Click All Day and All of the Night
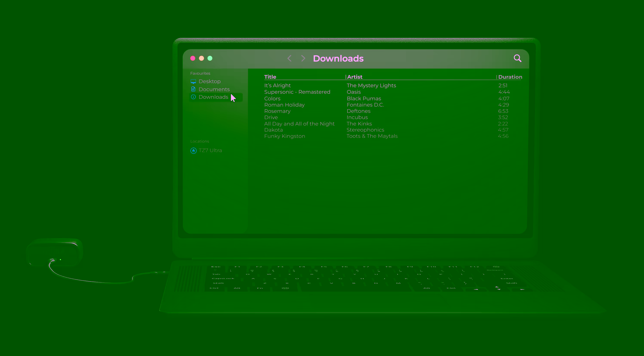 pyautogui.click(x=299, y=124)
